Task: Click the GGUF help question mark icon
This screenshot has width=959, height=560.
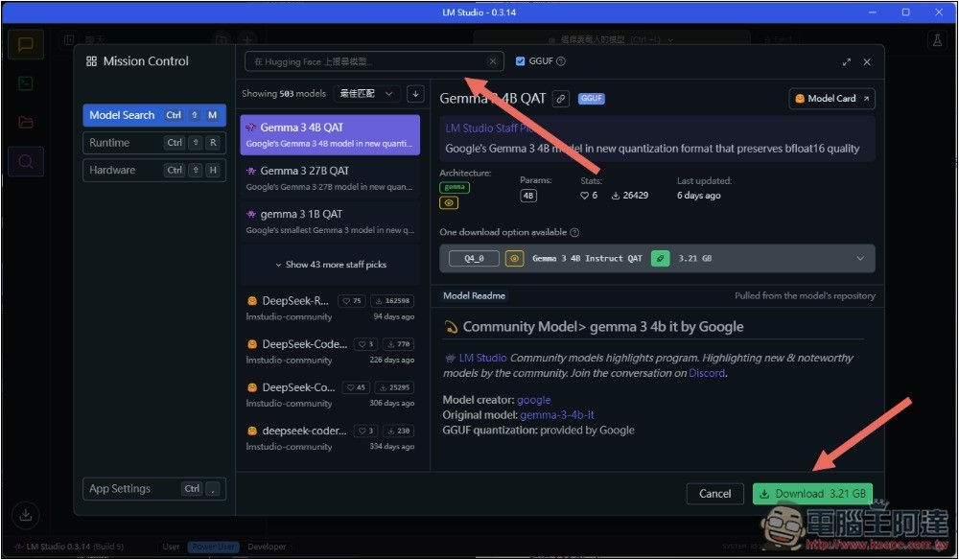Action: tap(561, 61)
